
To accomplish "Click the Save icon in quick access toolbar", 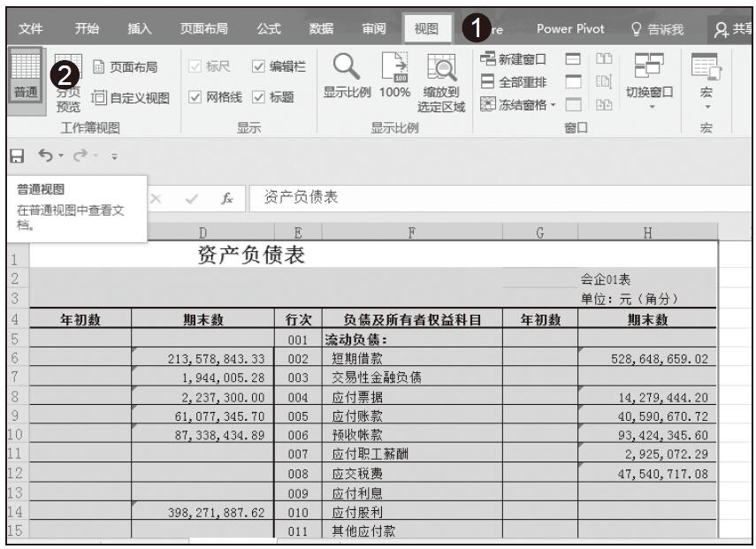I will [17, 156].
